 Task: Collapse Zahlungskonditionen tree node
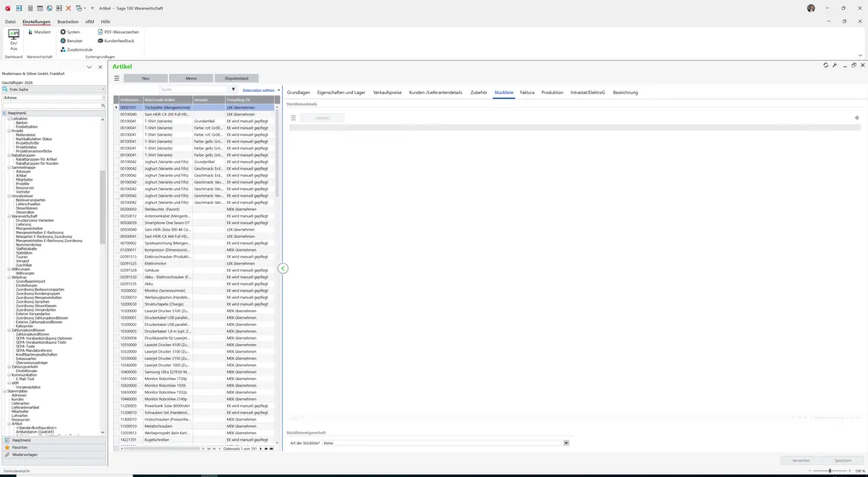click(x=9, y=330)
